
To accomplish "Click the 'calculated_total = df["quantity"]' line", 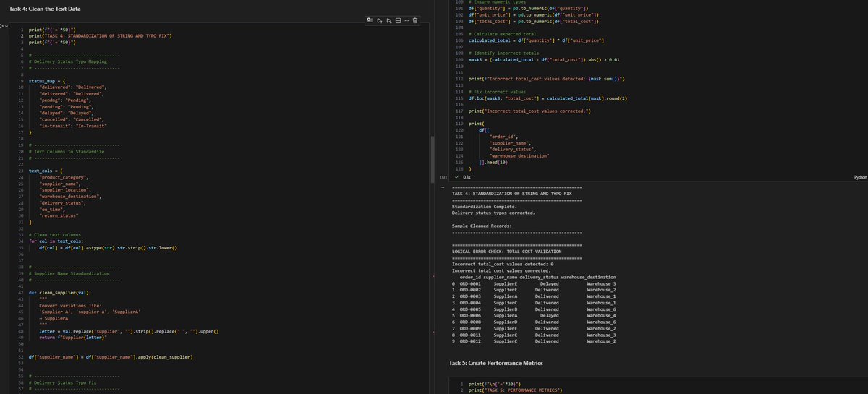I will click(x=536, y=40).
